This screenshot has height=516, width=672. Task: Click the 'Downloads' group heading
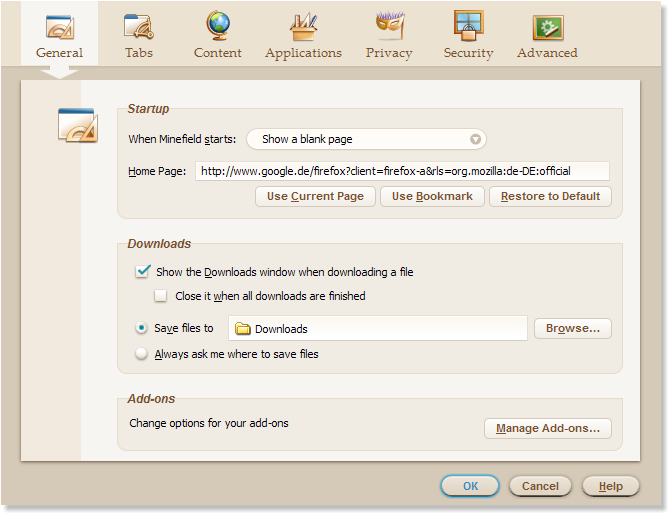[159, 244]
